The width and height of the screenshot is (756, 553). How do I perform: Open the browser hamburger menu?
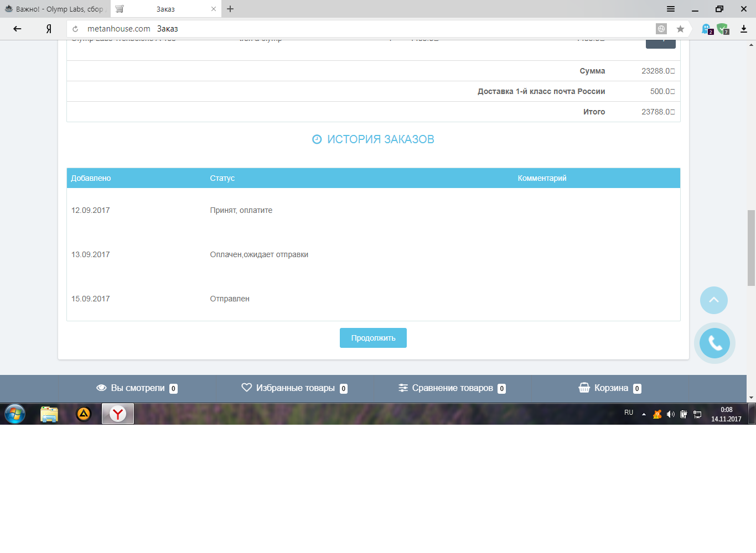click(x=671, y=9)
